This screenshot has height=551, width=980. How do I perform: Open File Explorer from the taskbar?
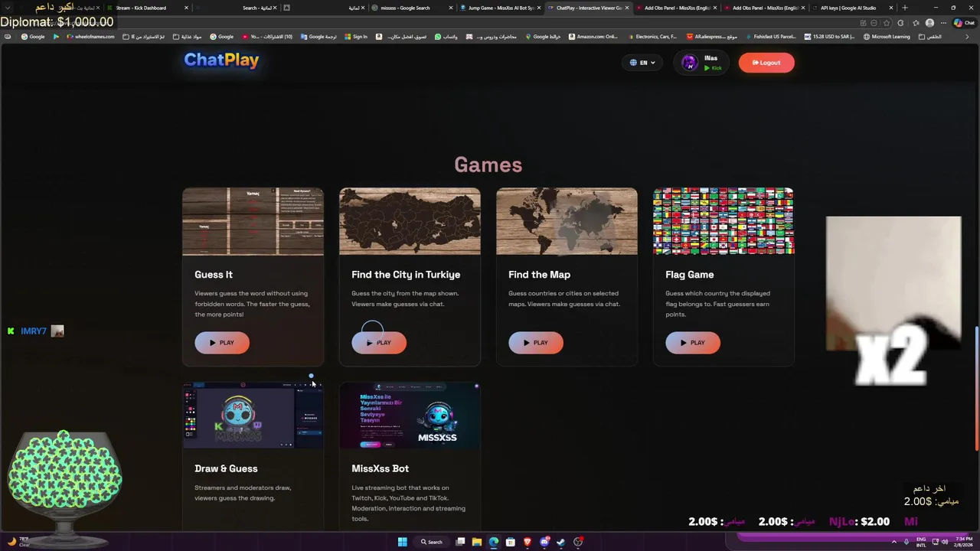click(x=477, y=542)
